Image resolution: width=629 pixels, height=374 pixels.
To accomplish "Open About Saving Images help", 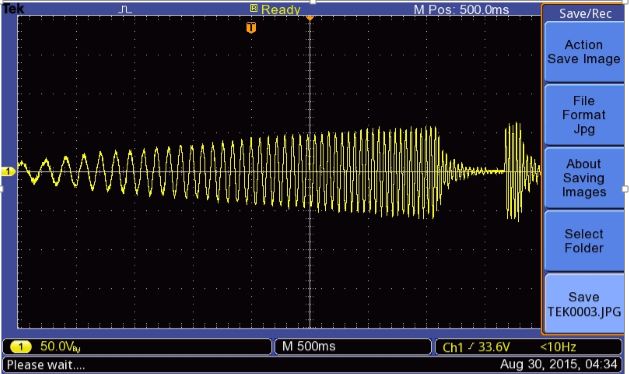I will click(x=584, y=178).
